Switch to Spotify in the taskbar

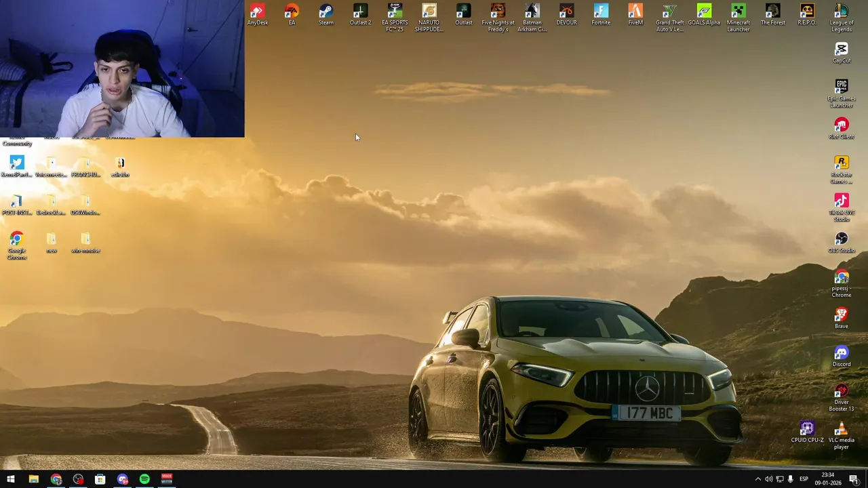[x=144, y=479]
